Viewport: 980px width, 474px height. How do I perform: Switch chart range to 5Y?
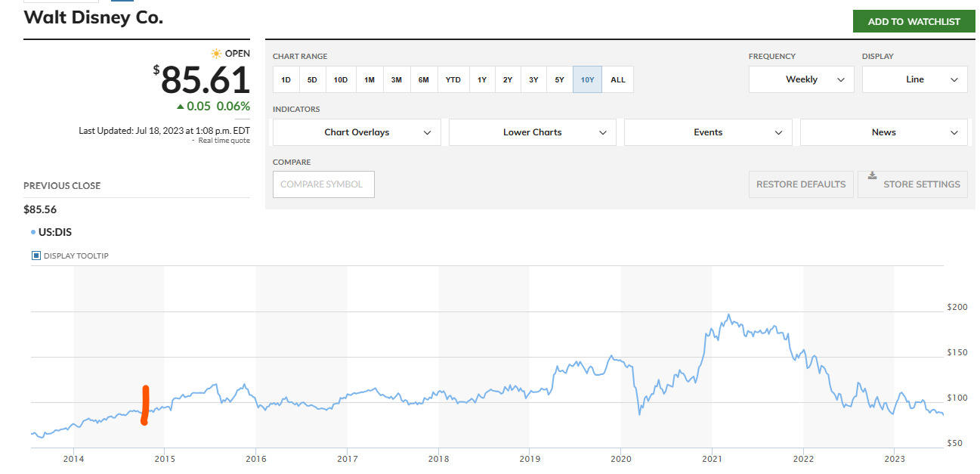[x=559, y=79]
